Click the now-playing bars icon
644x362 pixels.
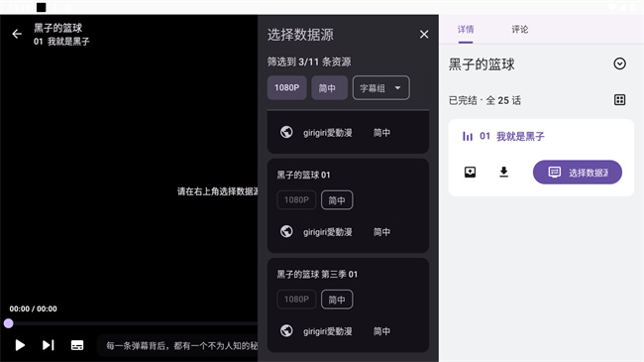pyautogui.click(x=468, y=136)
